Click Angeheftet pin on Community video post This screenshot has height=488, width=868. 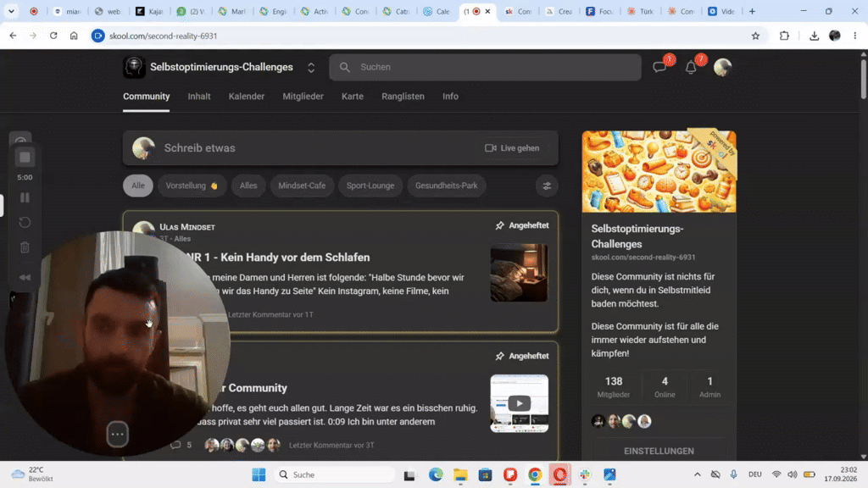coord(522,356)
